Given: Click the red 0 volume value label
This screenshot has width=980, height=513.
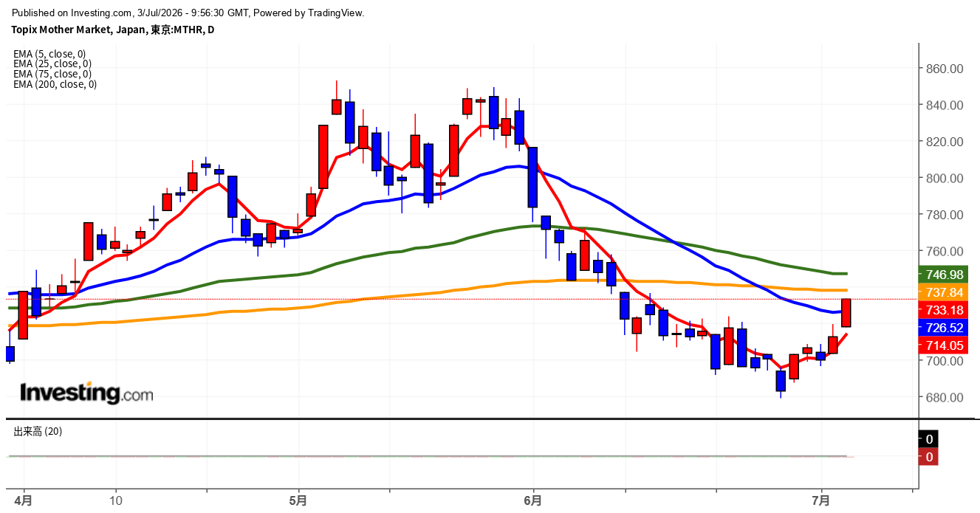Looking at the screenshot, I should tap(928, 457).
